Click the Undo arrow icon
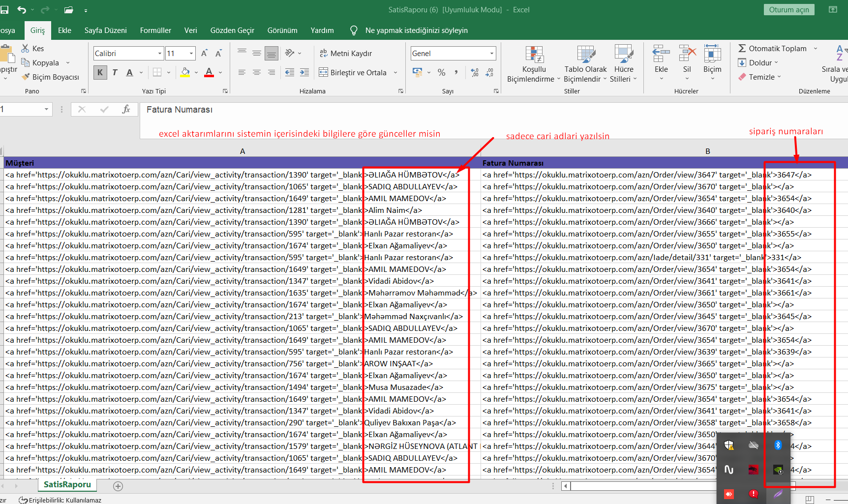 point(22,10)
